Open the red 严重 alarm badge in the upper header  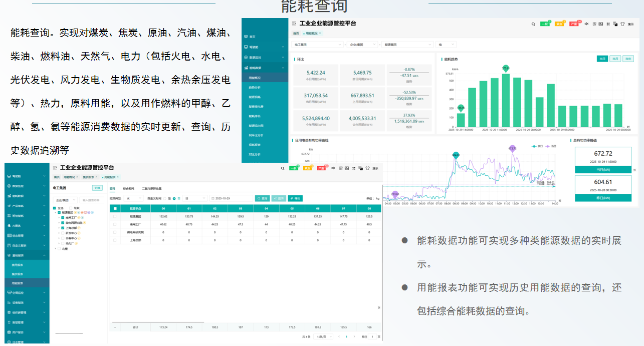click(x=574, y=24)
